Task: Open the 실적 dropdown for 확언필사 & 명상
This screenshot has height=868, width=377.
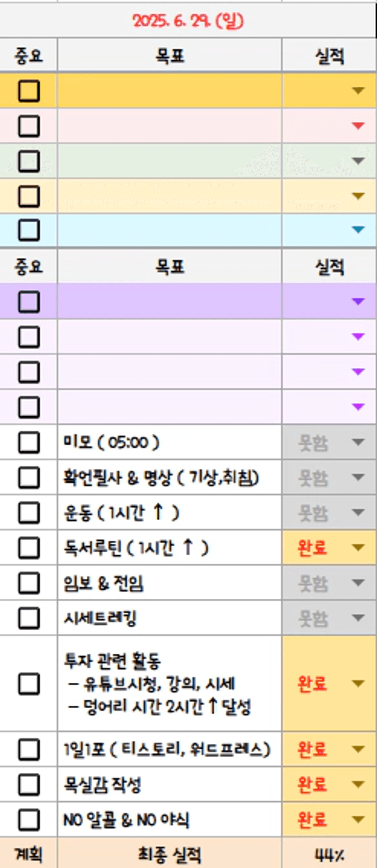Action: (358, 477)
